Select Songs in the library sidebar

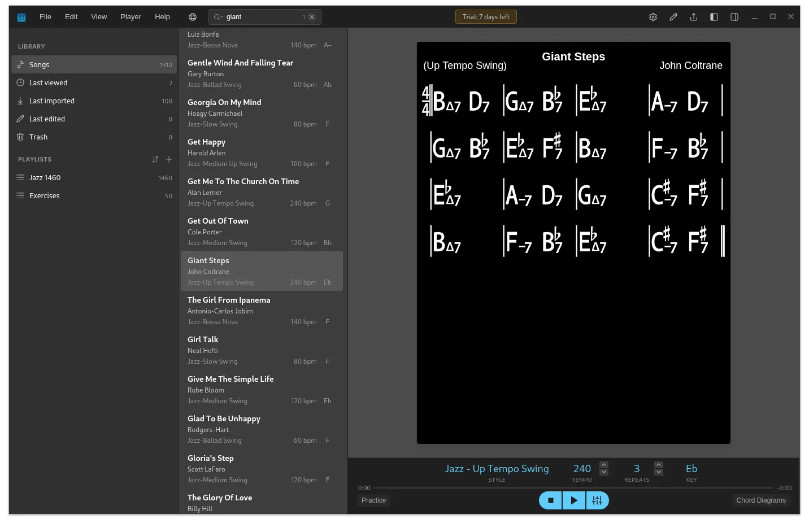click(94, 64)
